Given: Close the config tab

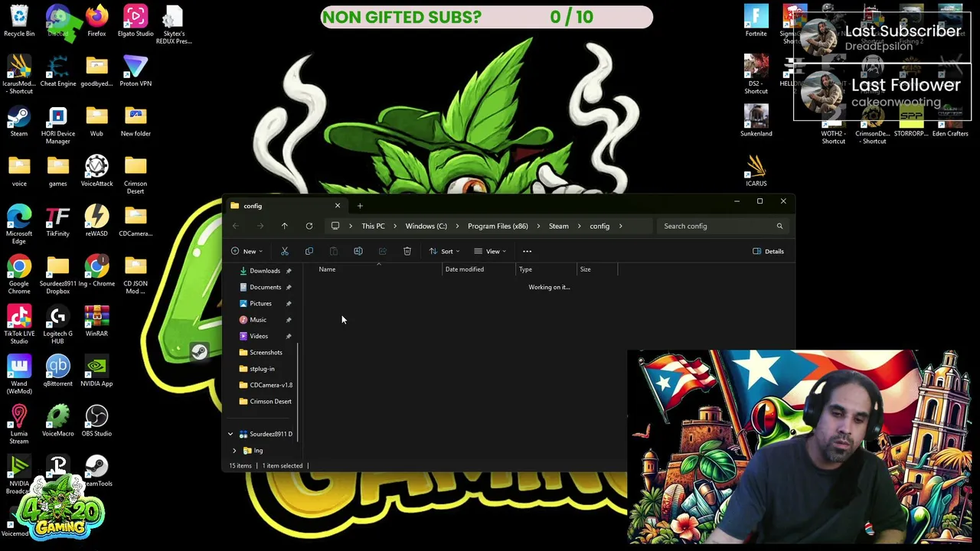Looking at the screenshot, I should click(338, 206).
